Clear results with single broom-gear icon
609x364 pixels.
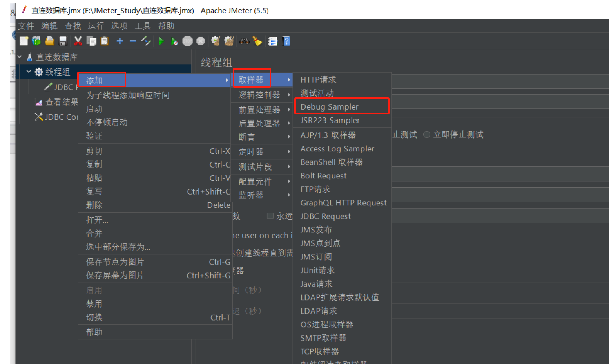point(216,41)
